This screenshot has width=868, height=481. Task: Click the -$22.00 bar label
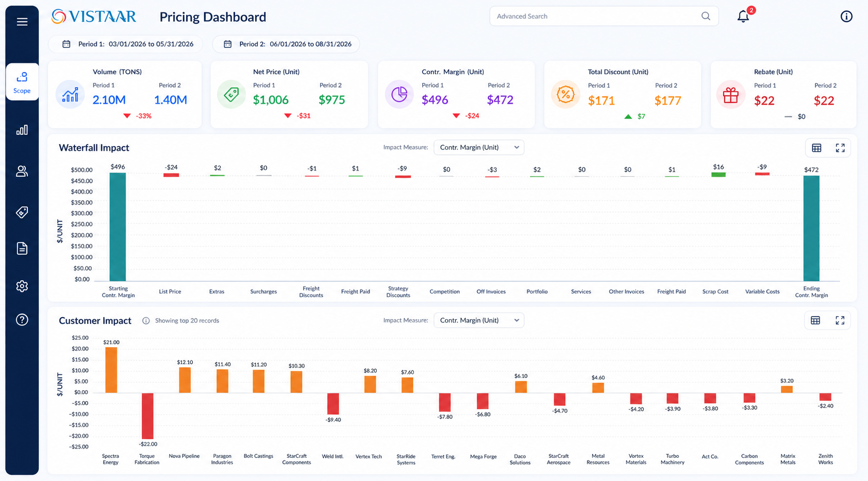click(x=148, y=444)
